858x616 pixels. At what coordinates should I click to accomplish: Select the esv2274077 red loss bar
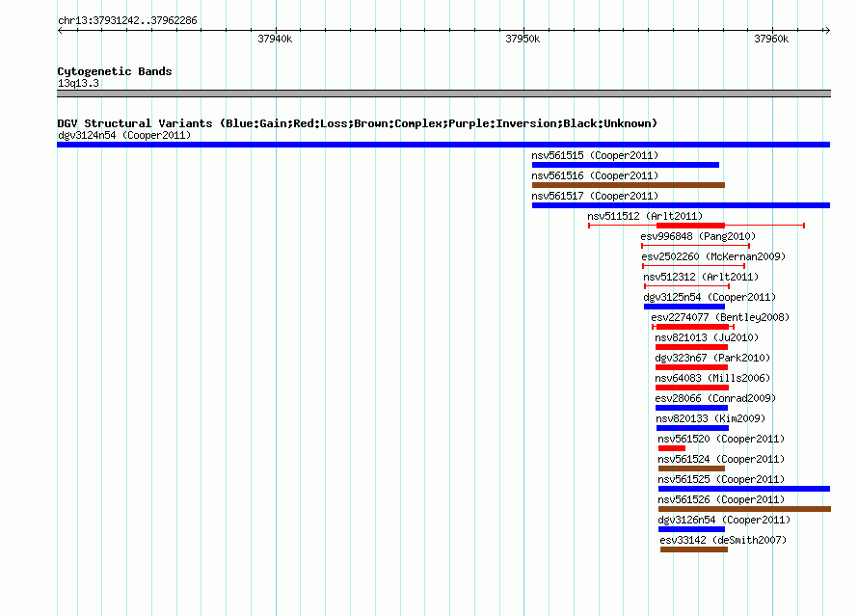pos(693,327)
